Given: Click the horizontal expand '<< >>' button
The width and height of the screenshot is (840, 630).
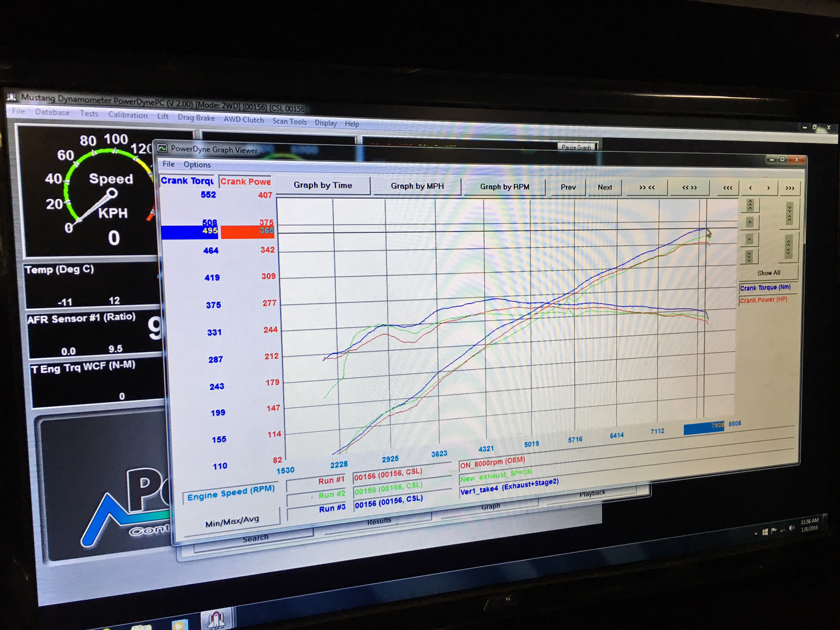Looking at the screenshot, I should [689, 187].
